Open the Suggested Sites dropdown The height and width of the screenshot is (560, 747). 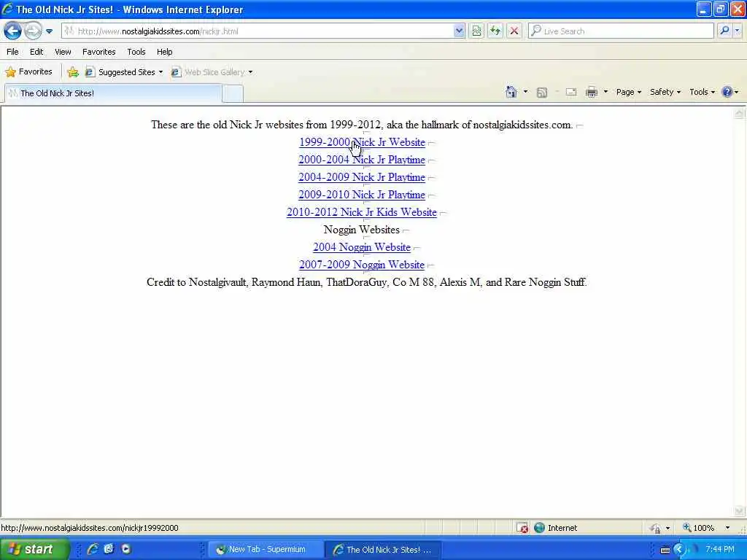(x=124, y=72)
